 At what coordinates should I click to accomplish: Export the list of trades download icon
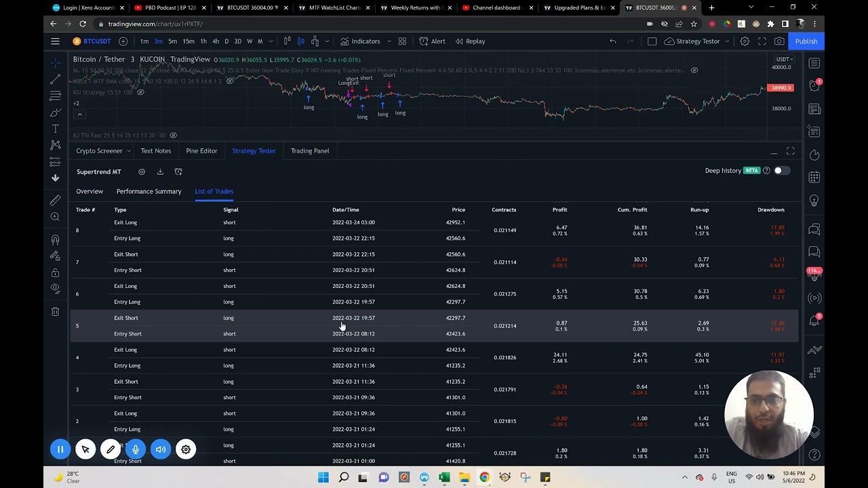[160, 172]
